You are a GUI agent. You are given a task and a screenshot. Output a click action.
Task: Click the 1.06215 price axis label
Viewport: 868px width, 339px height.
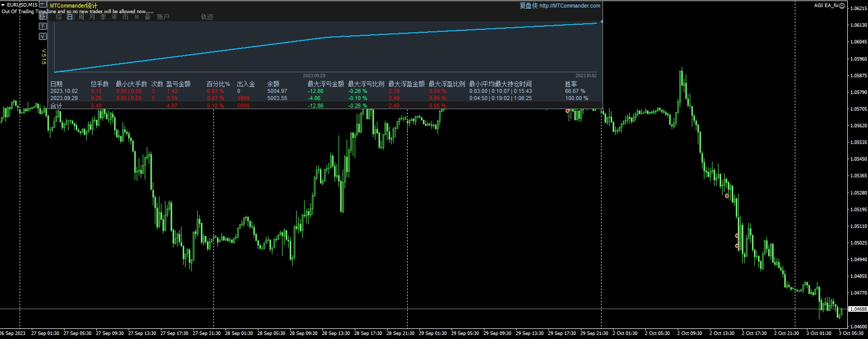(858, 9)
